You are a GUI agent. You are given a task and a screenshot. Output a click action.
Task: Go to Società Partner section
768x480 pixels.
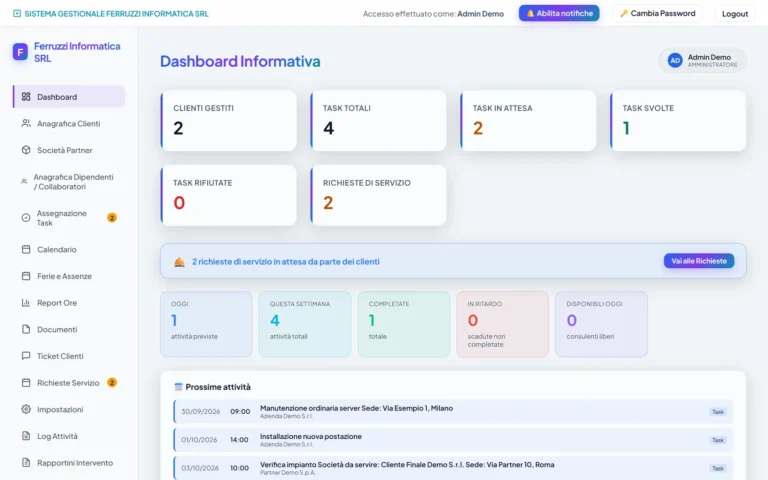coord(69,150)
